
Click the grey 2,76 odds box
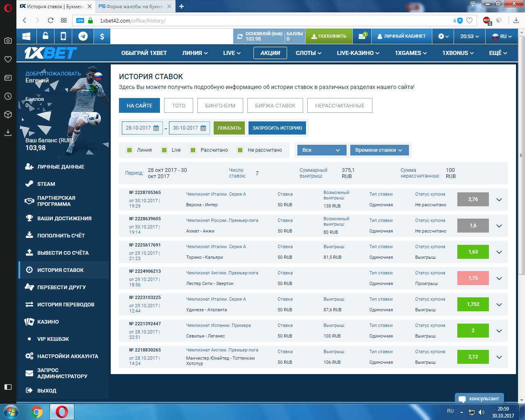point(473,199)
